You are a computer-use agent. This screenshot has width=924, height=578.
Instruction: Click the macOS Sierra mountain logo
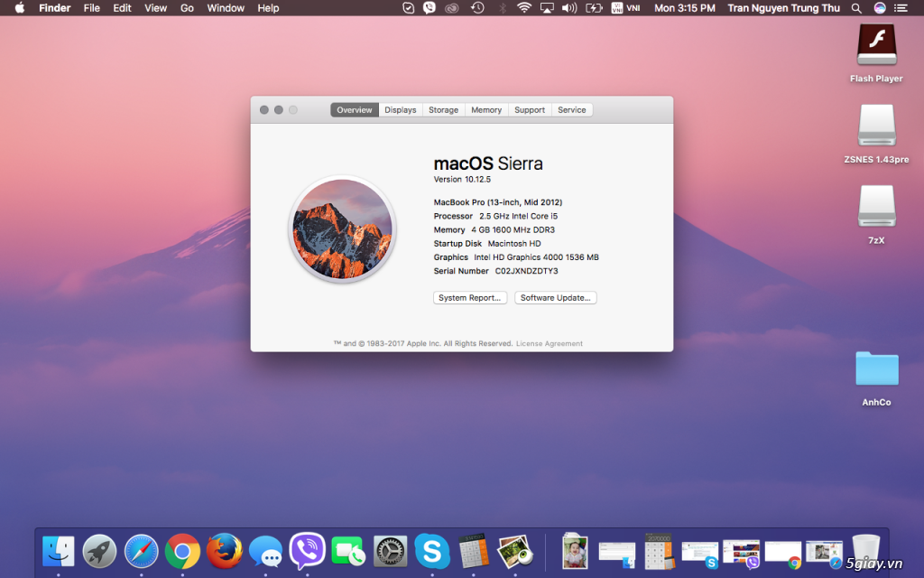342,228
